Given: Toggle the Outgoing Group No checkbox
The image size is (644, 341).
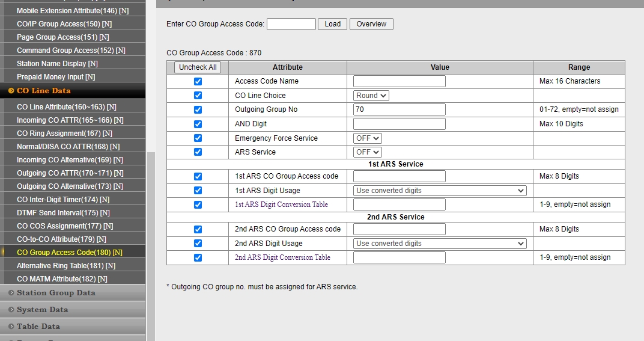Looking at the screenshot, I should [x=198, y=109].
